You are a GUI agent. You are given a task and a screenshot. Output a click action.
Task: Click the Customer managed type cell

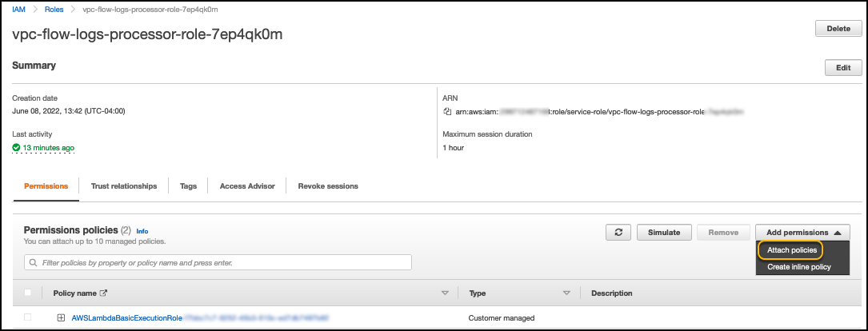click(x=502, y=317)
